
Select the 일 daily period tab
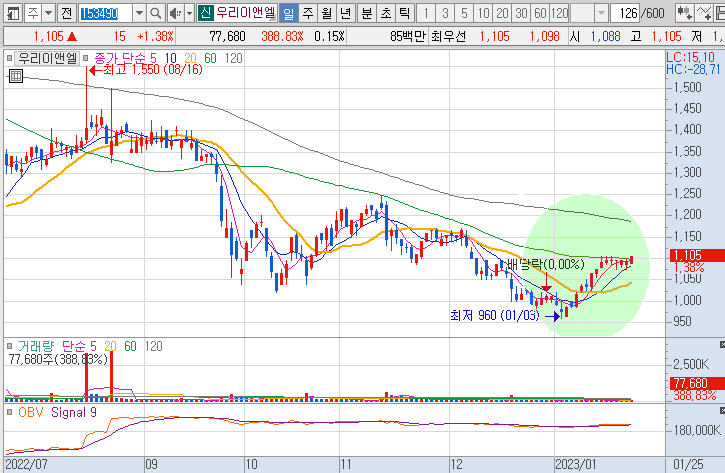[x=289, y=13]
